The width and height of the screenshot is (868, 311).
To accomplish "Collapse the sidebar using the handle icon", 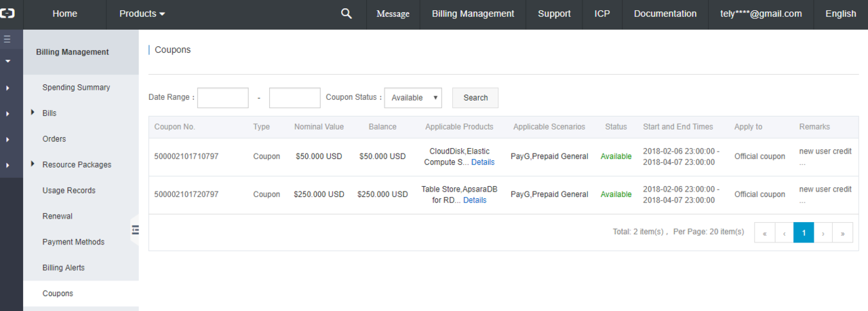I will coord(135,230).
